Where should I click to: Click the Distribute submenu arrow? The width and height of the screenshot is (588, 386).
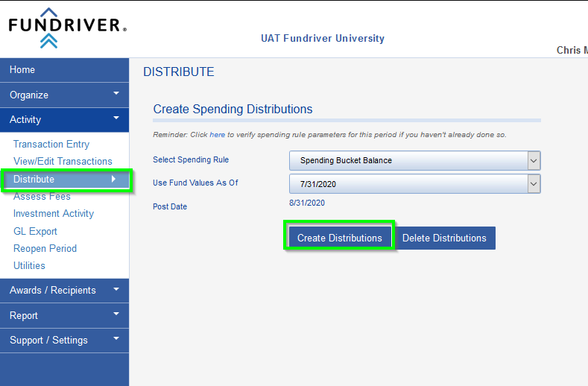[113, 179]
